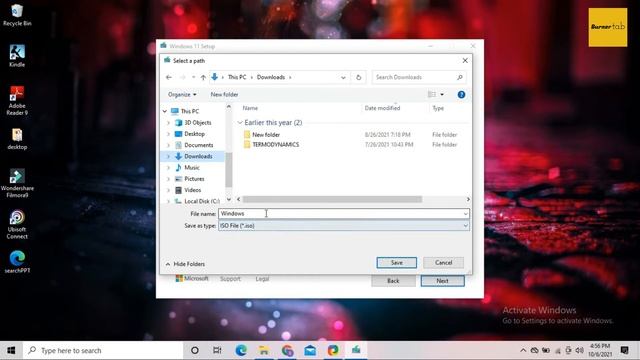640x360 pixels.
Task: Open Task View on taskbar
Action: click(217, 350)
